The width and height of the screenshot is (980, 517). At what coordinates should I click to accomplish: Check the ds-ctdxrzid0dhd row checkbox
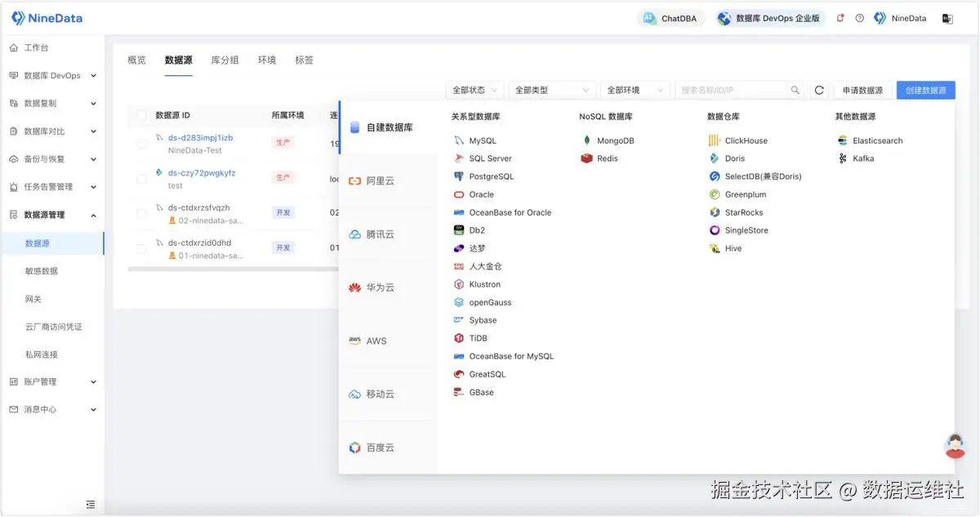pyautogui.click(x=141, y=248)
